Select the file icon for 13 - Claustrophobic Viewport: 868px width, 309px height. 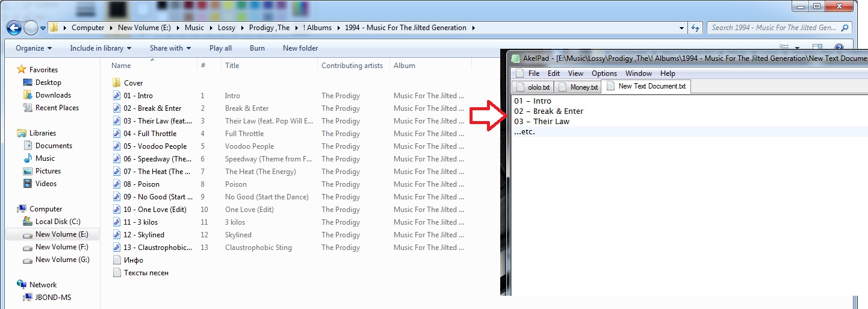[117, 248]
